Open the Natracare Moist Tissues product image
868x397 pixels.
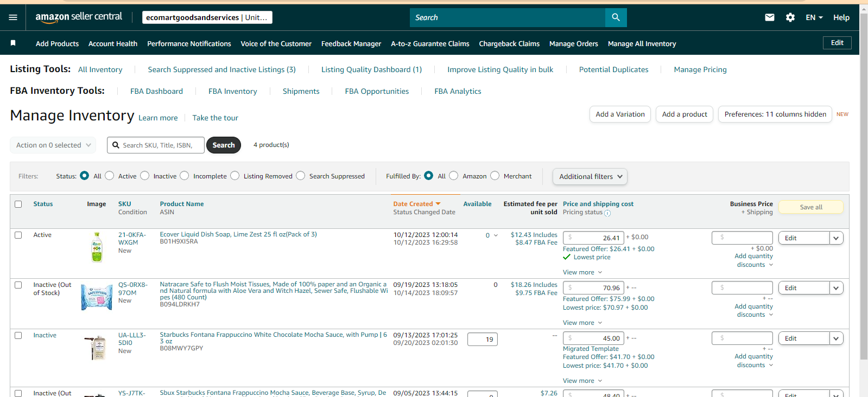click(97, 297)
